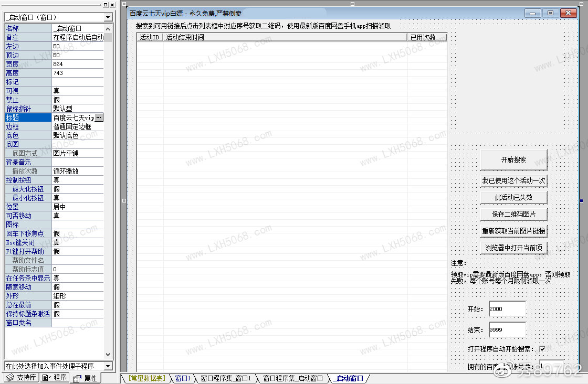This screenshot has height=384, width=588.
Task: Click the 保存二维码图片 button
Action: pos(513,214)
